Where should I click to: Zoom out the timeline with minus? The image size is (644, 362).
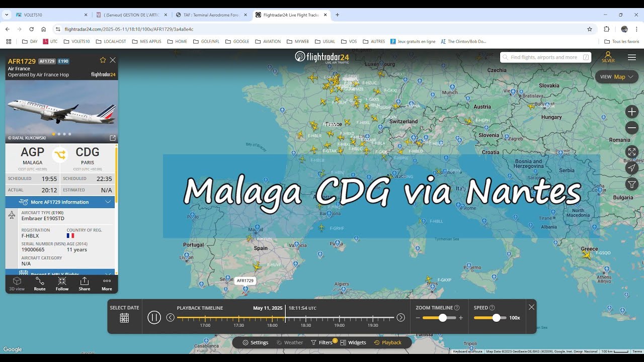tap(418, 318)
